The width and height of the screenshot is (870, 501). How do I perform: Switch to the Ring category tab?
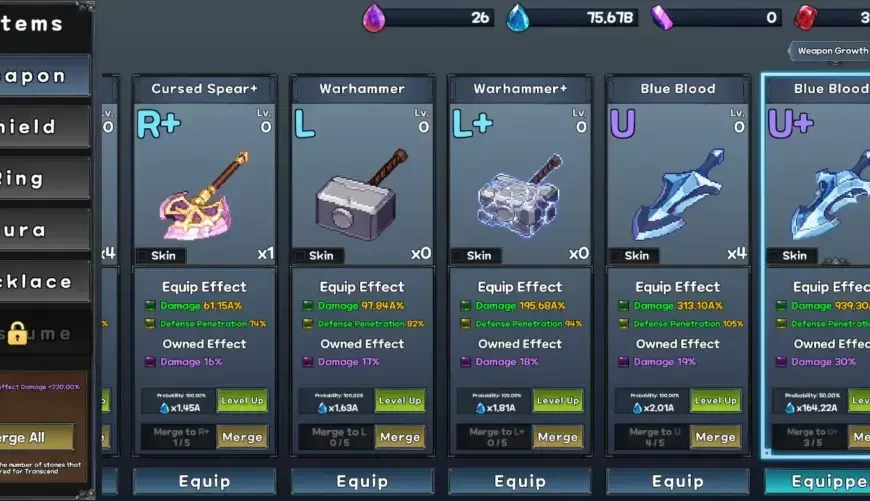pyautogui.click(x=44, y=179)
